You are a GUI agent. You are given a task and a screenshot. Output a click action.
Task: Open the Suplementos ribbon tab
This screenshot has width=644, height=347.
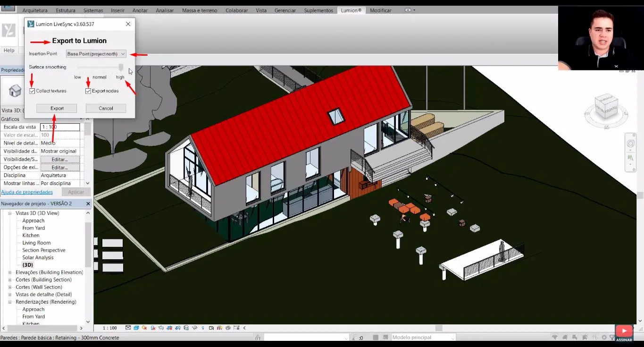[x=318, y=10]
